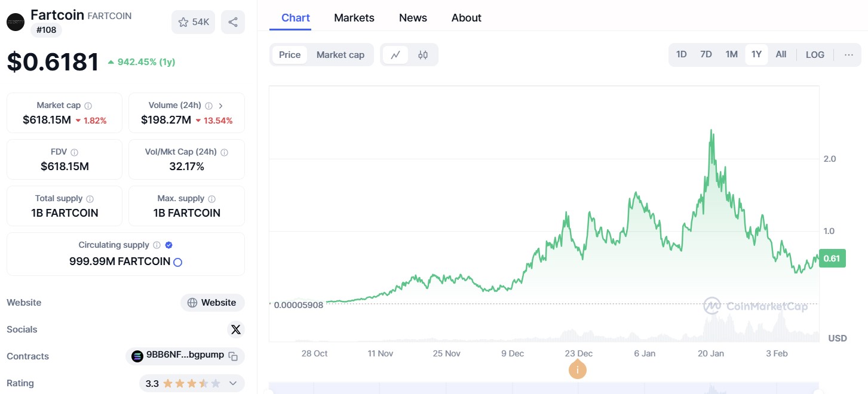Open the chart's more options ellipsis
This screenshot has height=394, width=868.
click(x=849, y=54)
